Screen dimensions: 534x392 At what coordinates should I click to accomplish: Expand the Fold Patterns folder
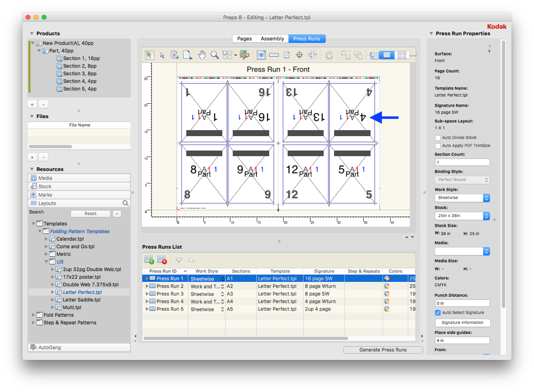click(33, 315)
